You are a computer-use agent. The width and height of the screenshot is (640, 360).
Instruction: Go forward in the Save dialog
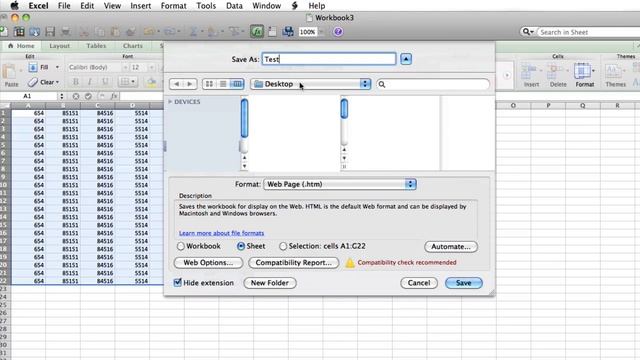[190, 84]
